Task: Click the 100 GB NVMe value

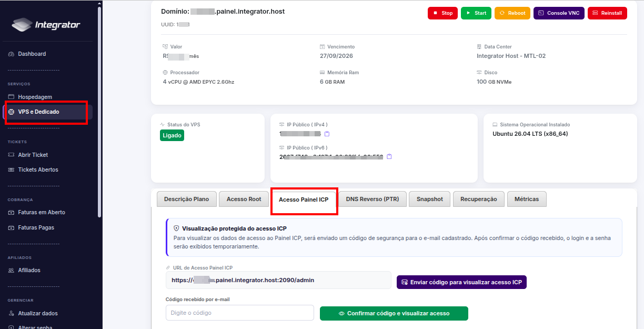Action: 494,82
